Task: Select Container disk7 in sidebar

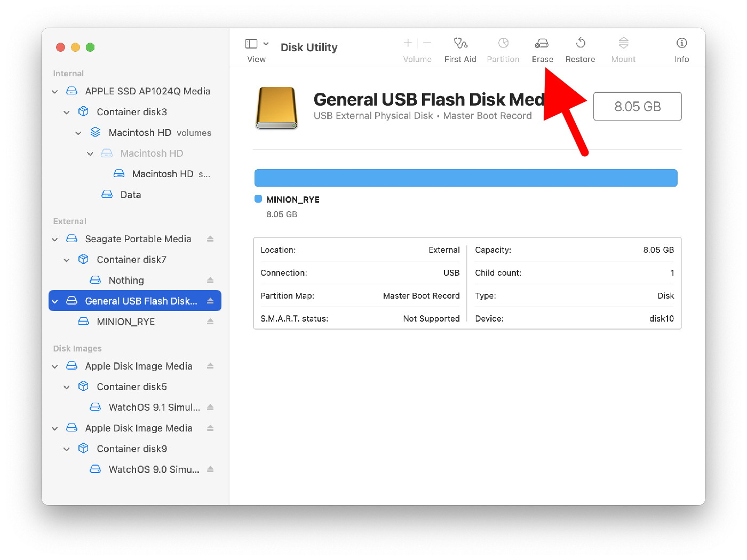Action: click(134, 260)
